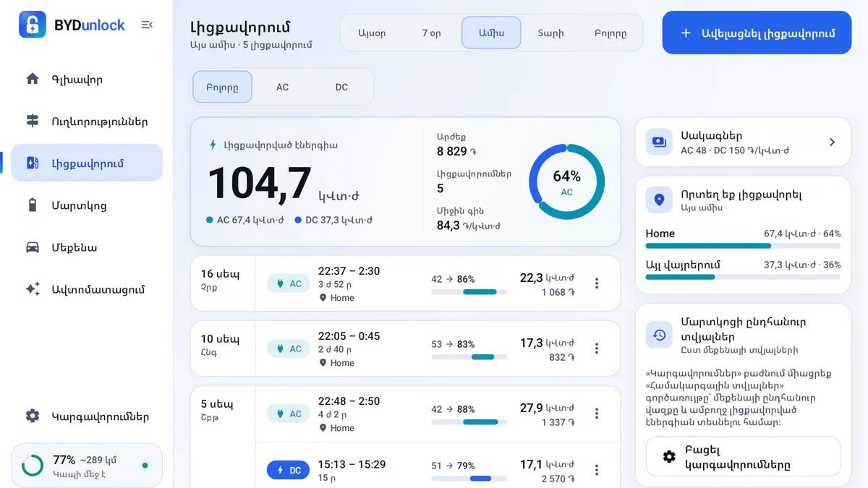Open Ավտոմատացում automation page
868x488 pixels.
[x=87, y=288]
